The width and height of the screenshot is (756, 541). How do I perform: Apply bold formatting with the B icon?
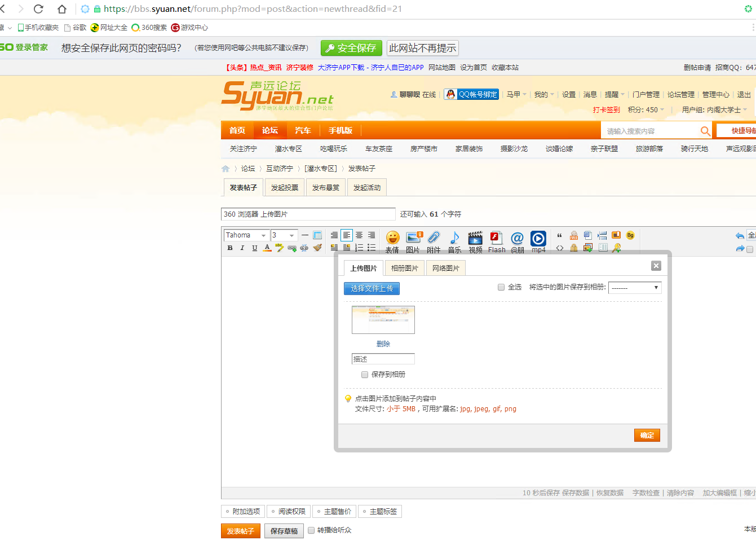[229, 248]
